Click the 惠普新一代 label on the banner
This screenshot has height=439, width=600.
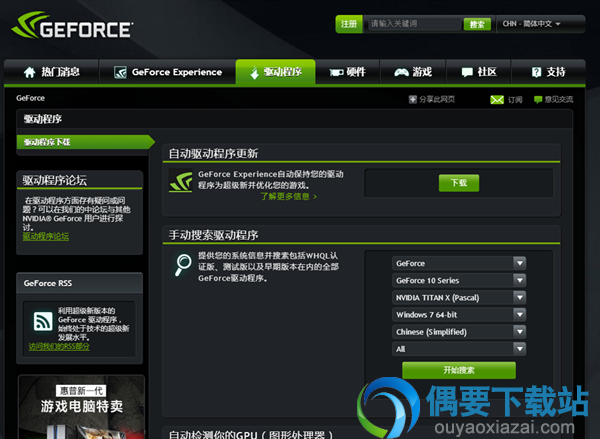(82, 391)
